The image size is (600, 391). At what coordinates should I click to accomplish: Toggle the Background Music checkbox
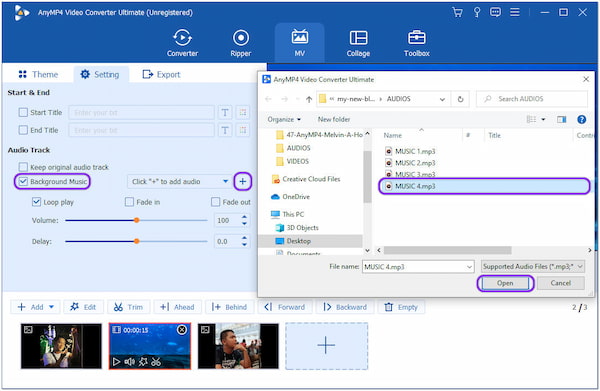click(23, 181)
